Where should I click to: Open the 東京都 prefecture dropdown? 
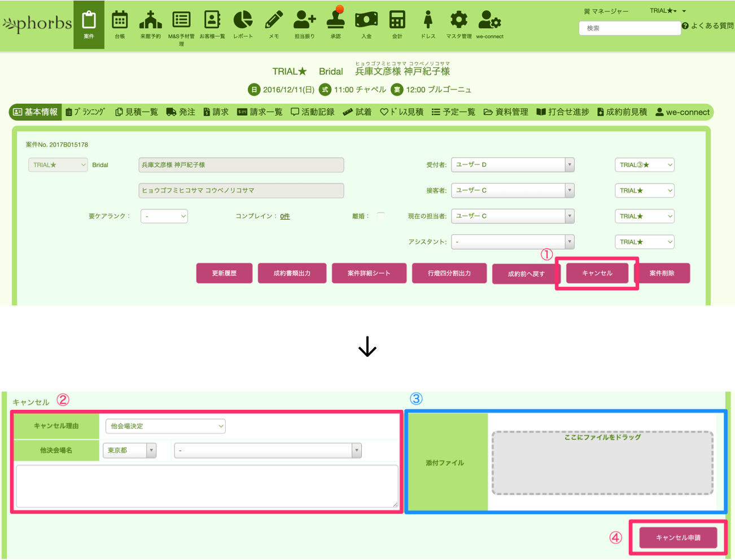click(x=129, y=450)
